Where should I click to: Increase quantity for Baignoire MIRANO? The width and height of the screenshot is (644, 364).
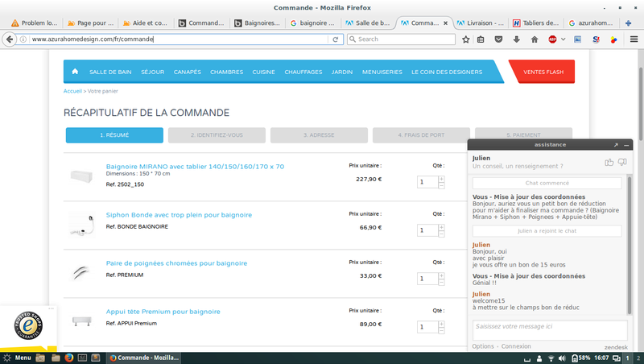[x=441, y=179]
